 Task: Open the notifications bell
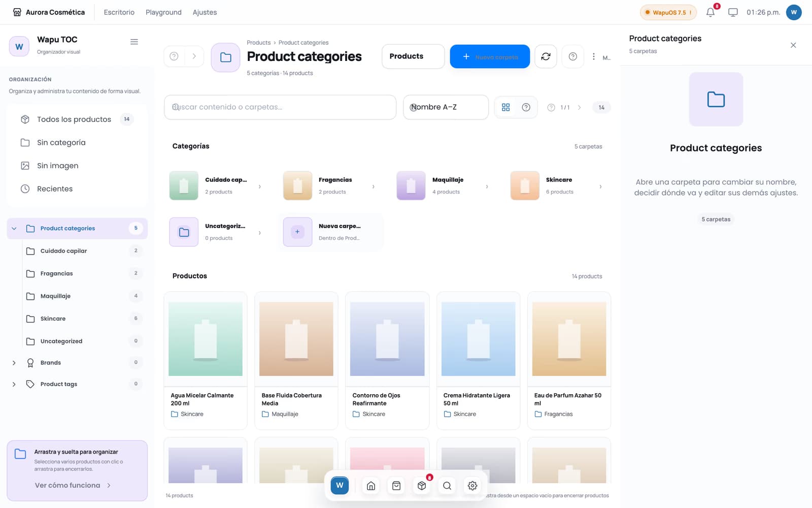(710, 12)
